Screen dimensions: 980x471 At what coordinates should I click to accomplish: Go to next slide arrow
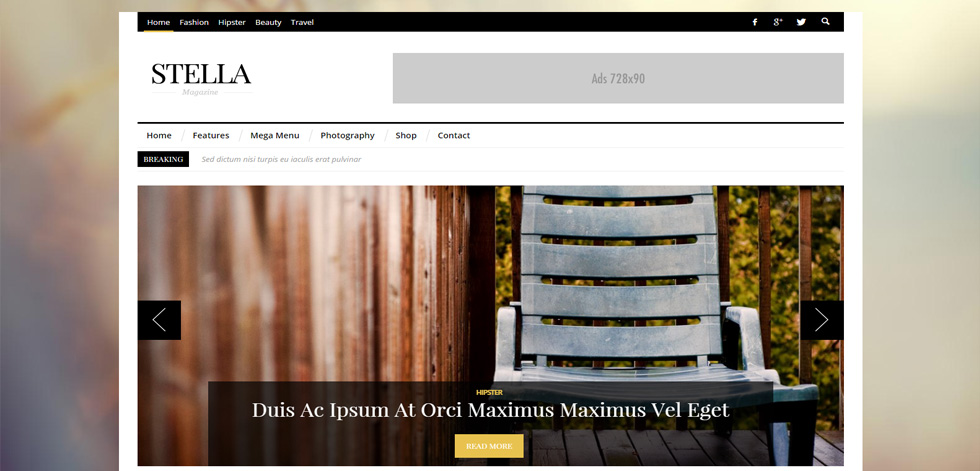point(822,320)
